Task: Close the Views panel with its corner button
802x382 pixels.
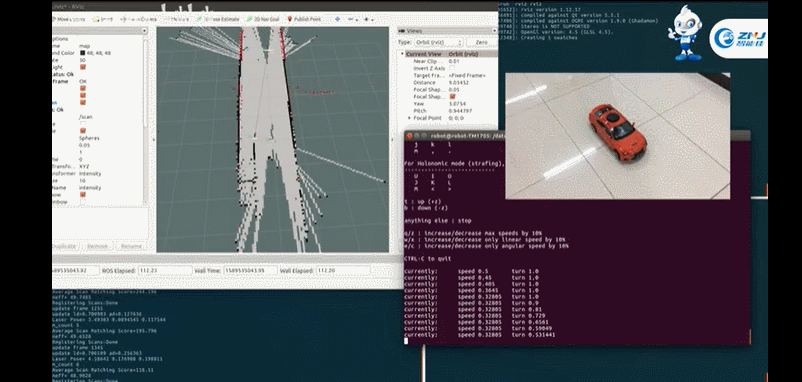Action: (495, 31)
